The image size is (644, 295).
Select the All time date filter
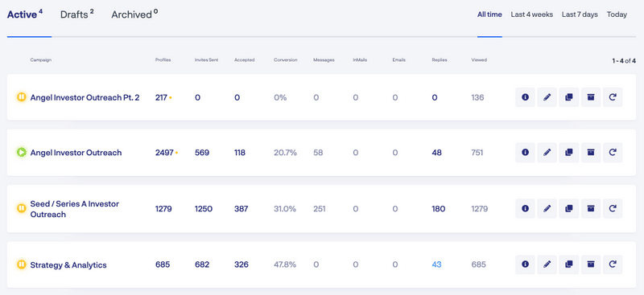489,14
